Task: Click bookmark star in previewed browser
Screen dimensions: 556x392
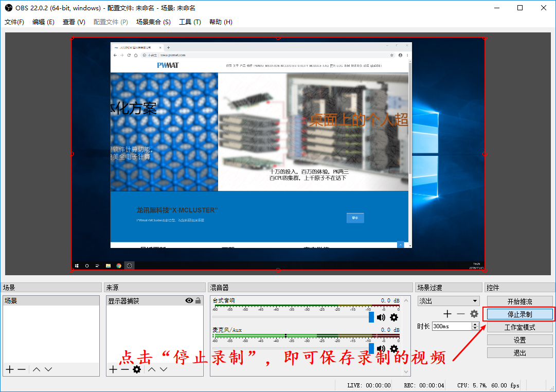Action: click(x=392, y=56)
